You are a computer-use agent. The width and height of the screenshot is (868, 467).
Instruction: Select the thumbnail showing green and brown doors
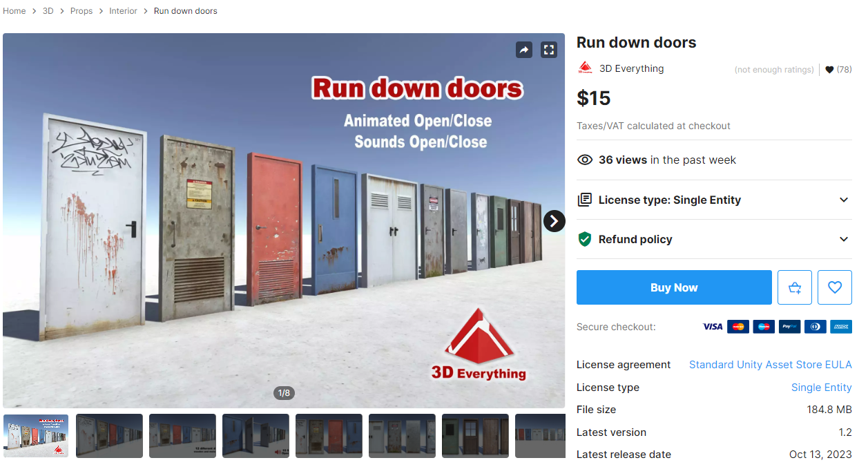pyautogui.click(x=475, y=436)
